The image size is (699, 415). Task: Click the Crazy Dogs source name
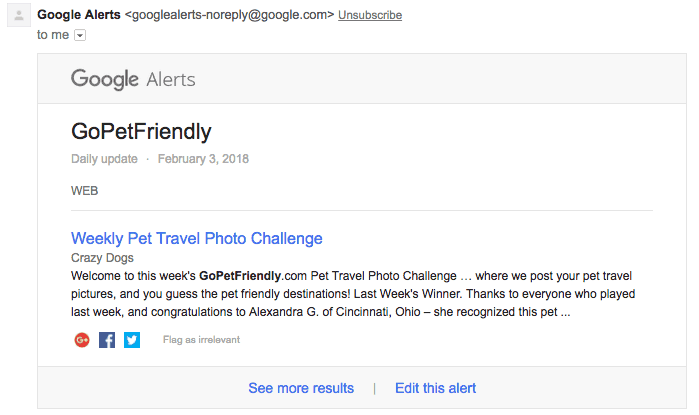(x=102, y=258)
